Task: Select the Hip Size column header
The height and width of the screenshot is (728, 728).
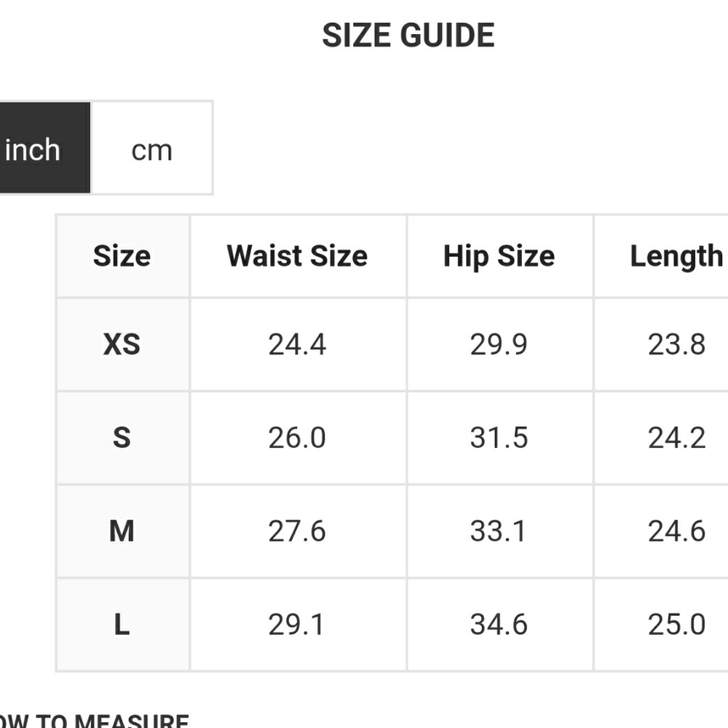Action: click(x=499, y=256)
